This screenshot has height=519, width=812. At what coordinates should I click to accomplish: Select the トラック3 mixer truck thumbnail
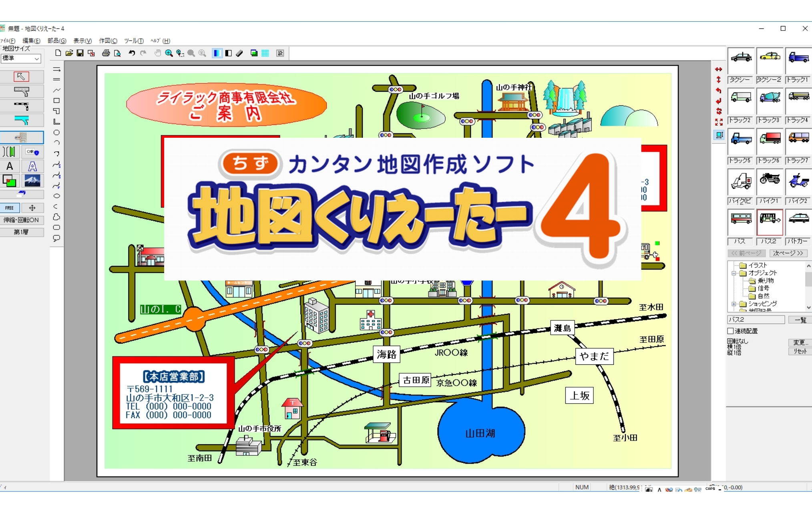click(x=770, y=102)
